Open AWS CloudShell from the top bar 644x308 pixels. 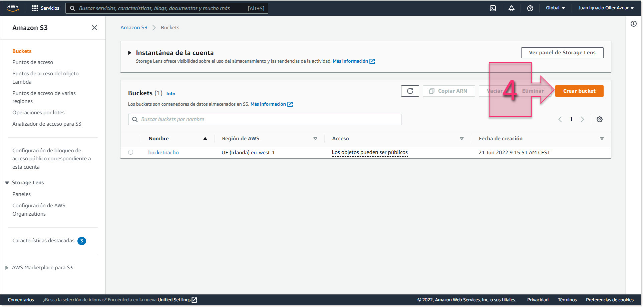pos(493,8)
